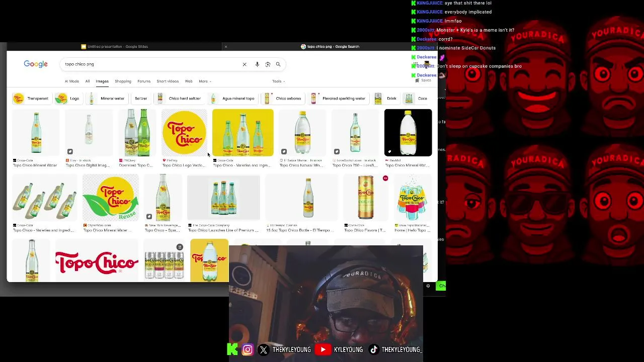Image resolution: width=644 pixels, height=362 pixels.
Task: Expand the More dropdown
Action: pos(205,81)
